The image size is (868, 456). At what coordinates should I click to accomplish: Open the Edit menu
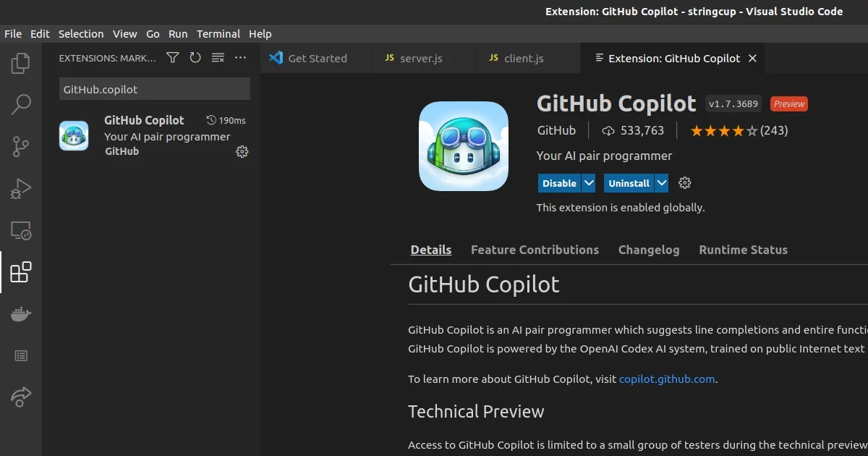(x=40, y=34)
